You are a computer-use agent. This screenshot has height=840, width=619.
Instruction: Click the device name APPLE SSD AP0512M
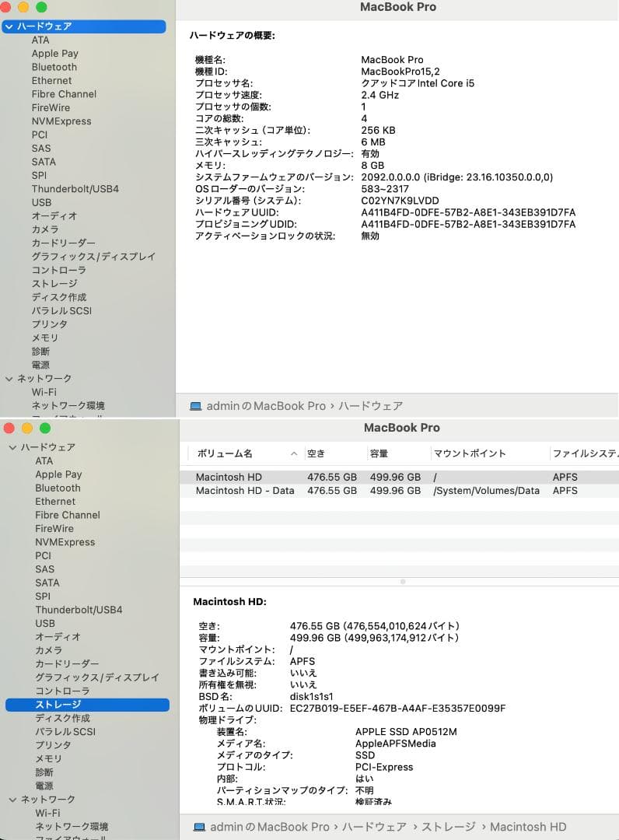[406, 732]
